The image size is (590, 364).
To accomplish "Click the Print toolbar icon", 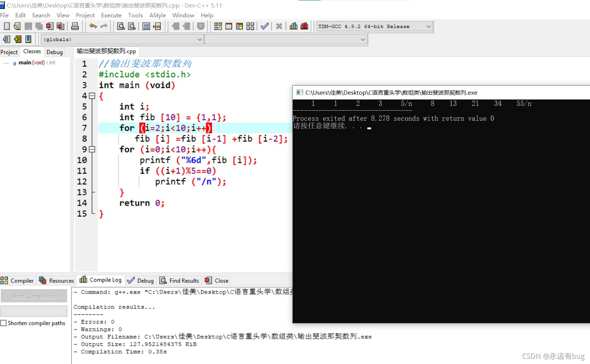I will point(75,26).
